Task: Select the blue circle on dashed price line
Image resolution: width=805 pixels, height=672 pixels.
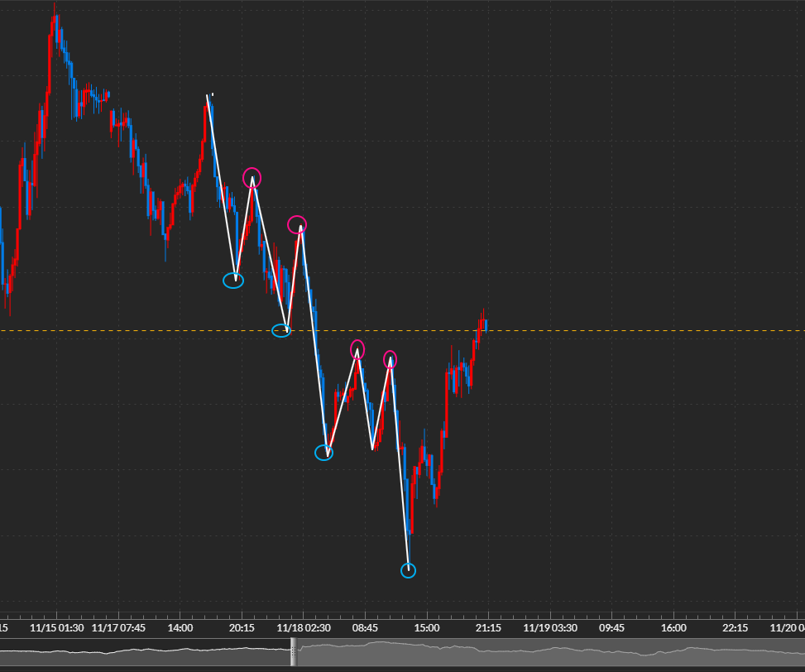Action: 281,331
